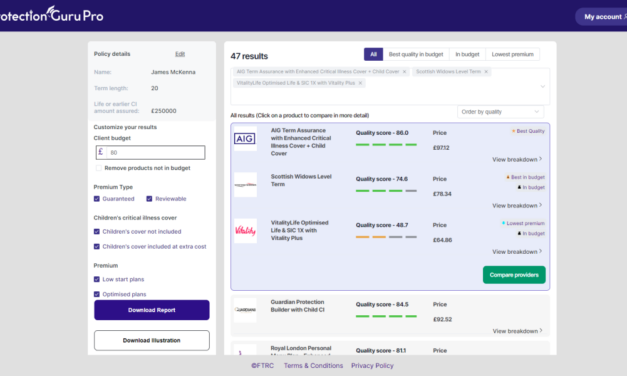
Task: Click the £78.34 price
Action: click(442, 194)
